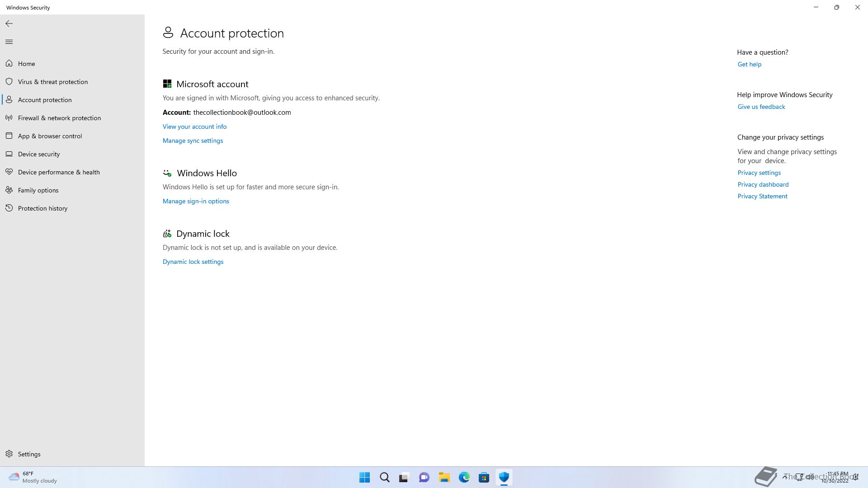Viewport: 868px width, 488px height.
Task: Show hidden system tray icons chevron
Action: (785, 477)
